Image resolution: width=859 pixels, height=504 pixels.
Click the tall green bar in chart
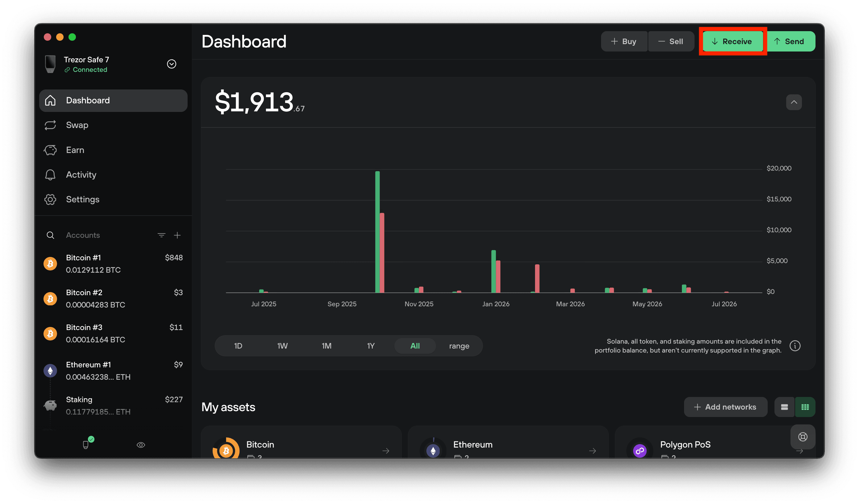point(377,232)
